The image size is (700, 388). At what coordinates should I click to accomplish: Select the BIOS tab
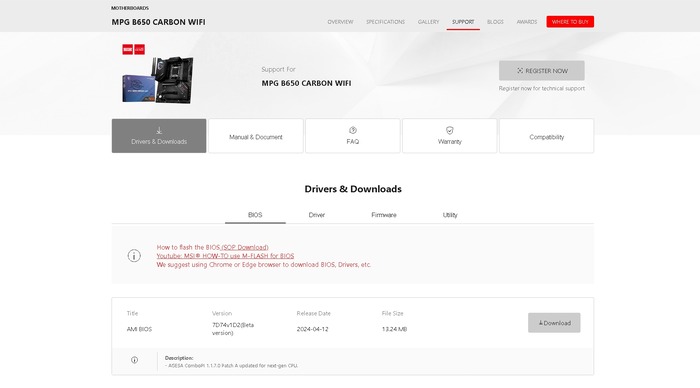(255, 215)
